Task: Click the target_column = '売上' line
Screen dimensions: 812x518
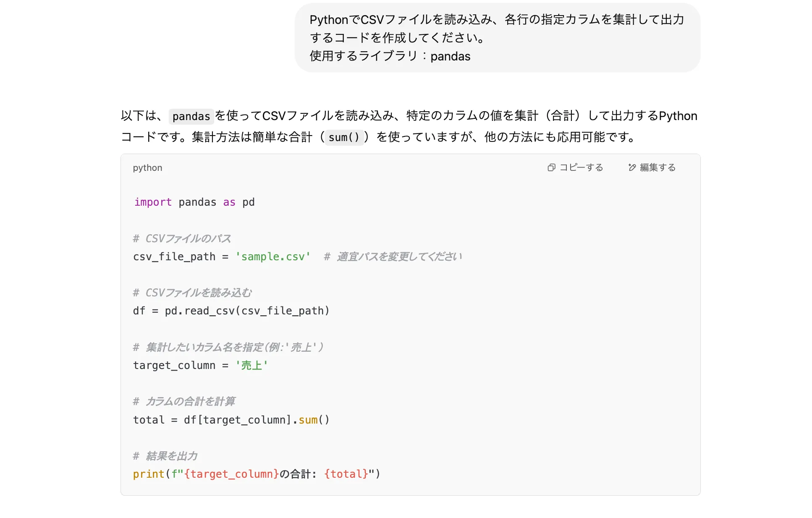Action: click(x=200, y=365)
